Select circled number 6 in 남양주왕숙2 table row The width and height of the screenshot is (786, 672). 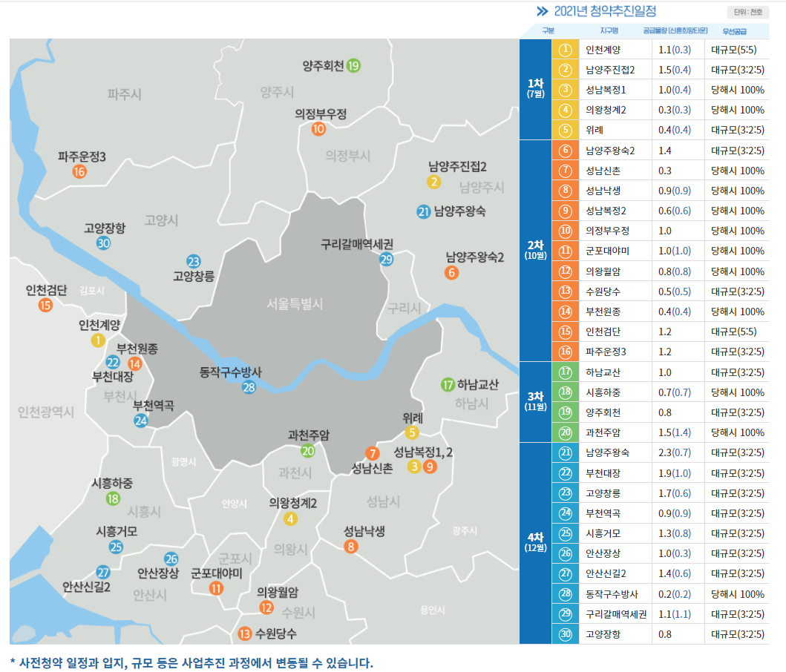[x=566, y=151]
